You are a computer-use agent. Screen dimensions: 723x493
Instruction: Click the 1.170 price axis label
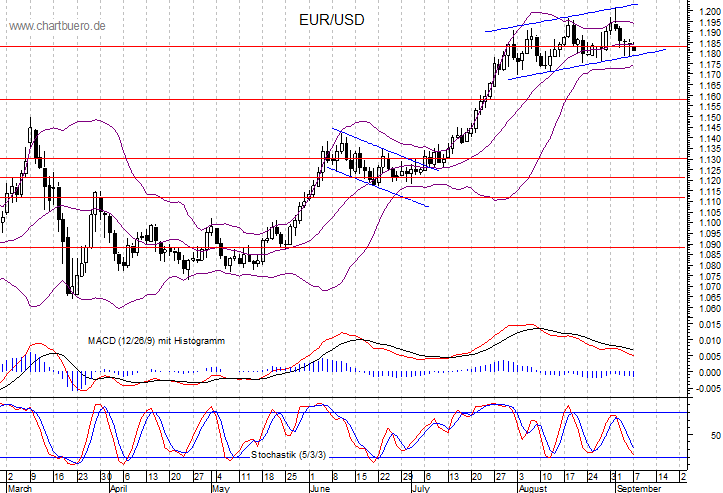[x=710, y=74]
